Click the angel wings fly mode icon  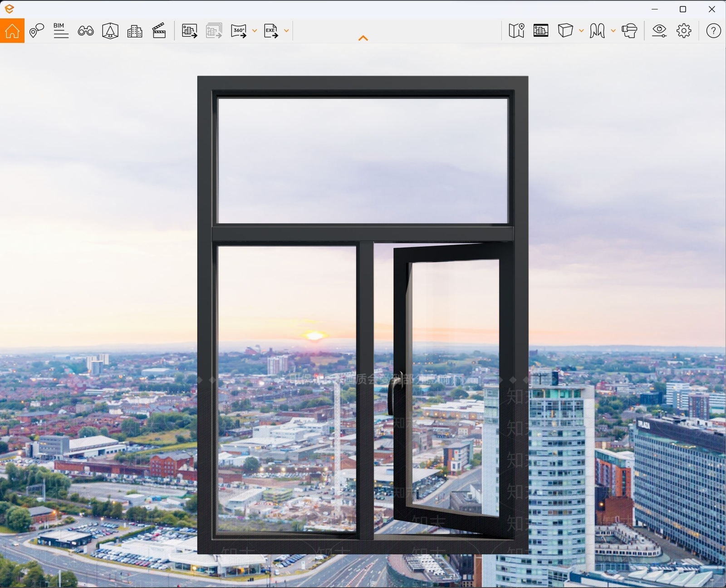[597, 31]
